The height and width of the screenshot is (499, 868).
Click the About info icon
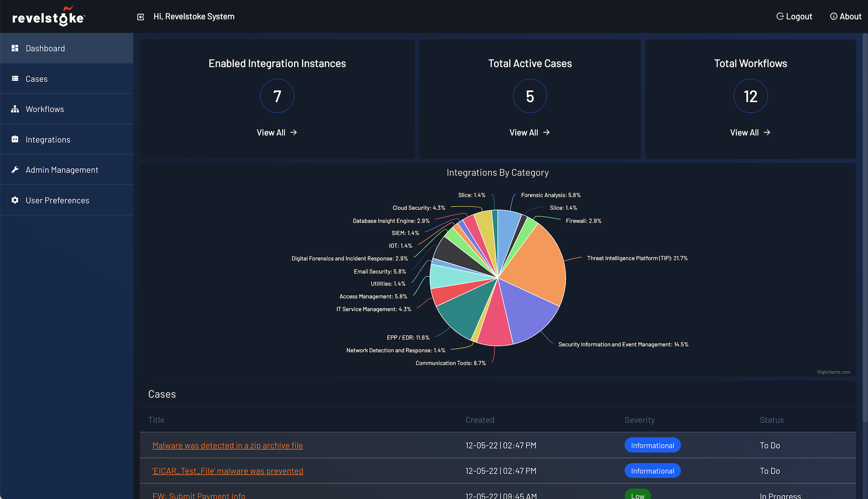click(833, 16)
